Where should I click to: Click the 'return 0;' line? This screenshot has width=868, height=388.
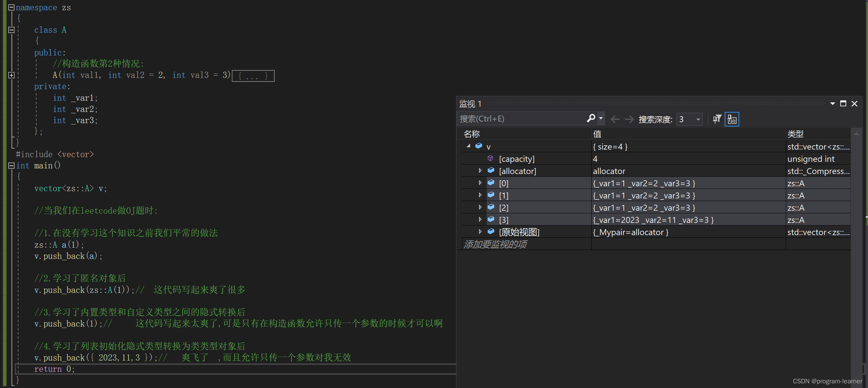point(54,369)
